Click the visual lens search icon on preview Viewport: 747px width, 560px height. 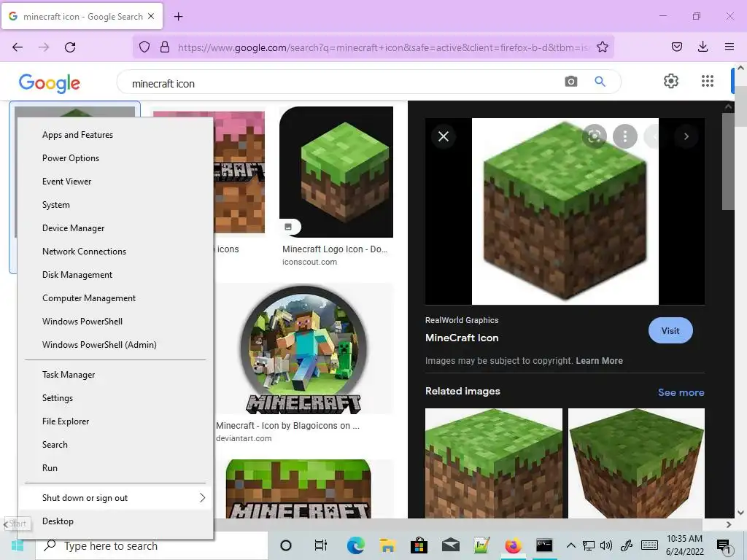(594, 136)
